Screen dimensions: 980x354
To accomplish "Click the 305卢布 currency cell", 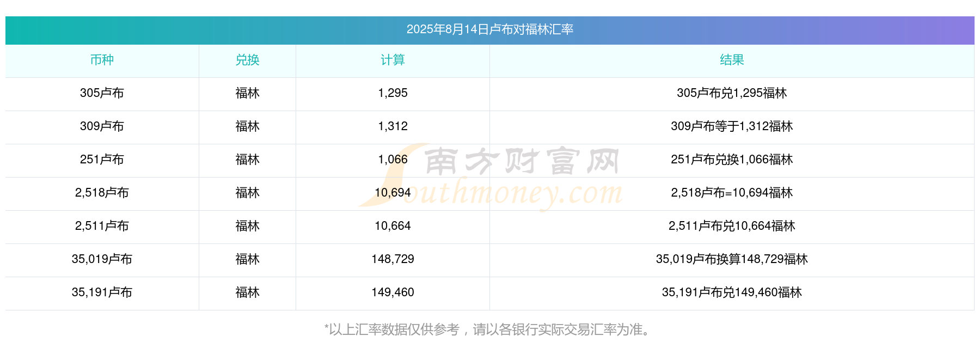I will [102, 93].
